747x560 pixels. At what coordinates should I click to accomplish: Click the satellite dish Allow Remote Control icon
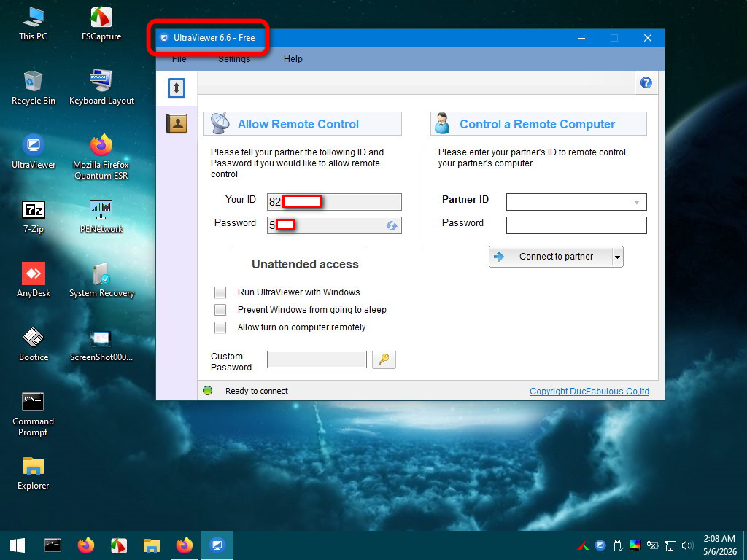point(220,124)
